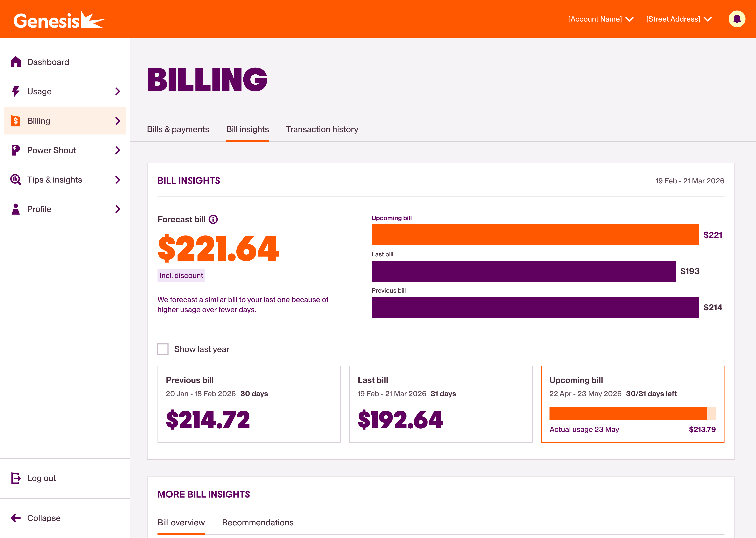Click the MORE BILL INSIGHTS heading
Viewport: 756px width, 538px height.
[x=204, y=494]
